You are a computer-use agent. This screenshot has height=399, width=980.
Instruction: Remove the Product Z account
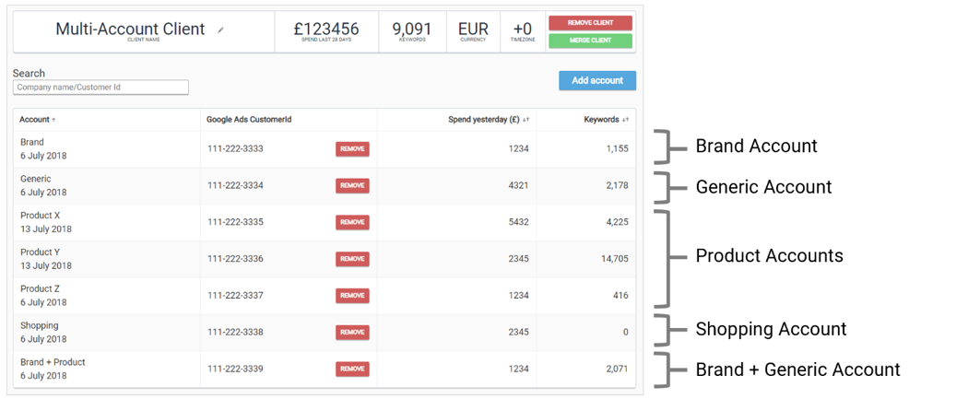tap(352, 296)
